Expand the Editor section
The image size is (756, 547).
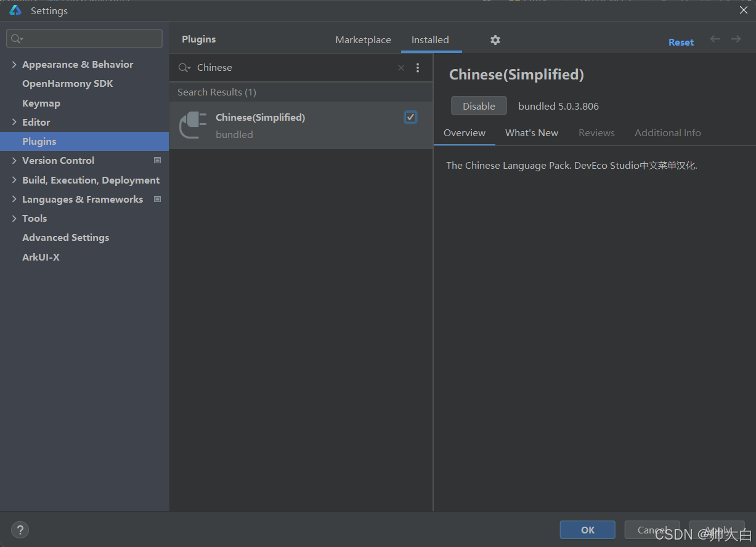click(14, 122)
